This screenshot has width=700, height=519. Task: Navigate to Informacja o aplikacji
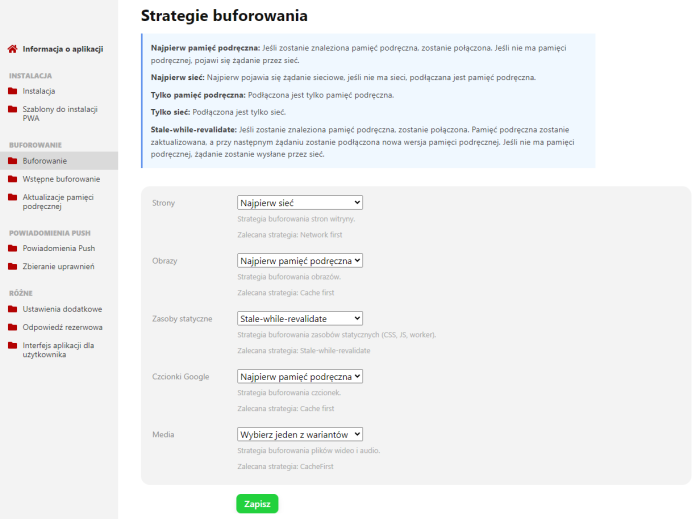click(62, 48)
